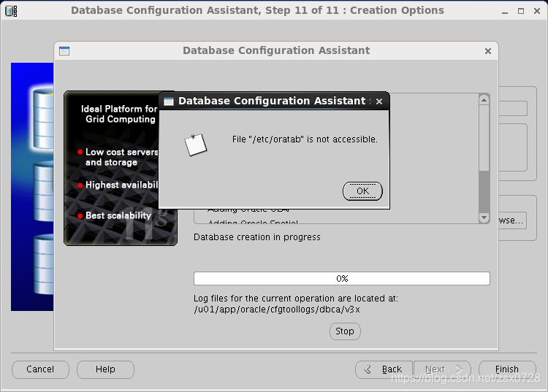
Task: Click the "Low cost servers and storage" bullet
Action: (121, 157)
